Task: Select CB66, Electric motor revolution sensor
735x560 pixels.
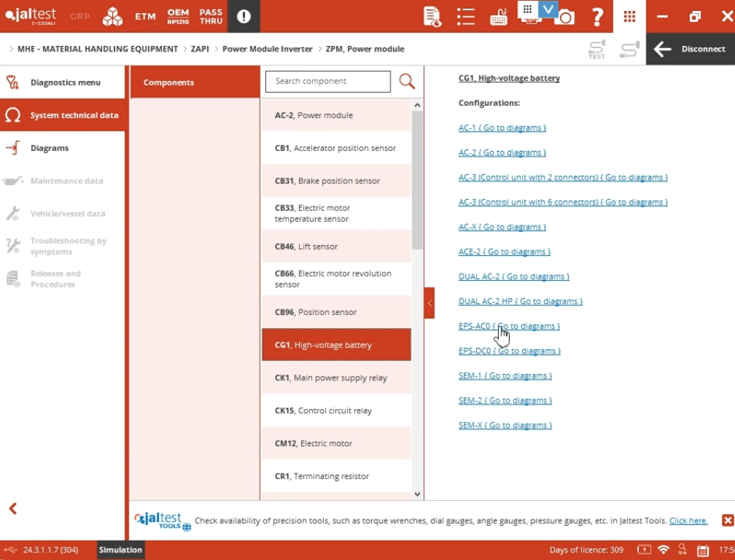Action: (336, 279)
